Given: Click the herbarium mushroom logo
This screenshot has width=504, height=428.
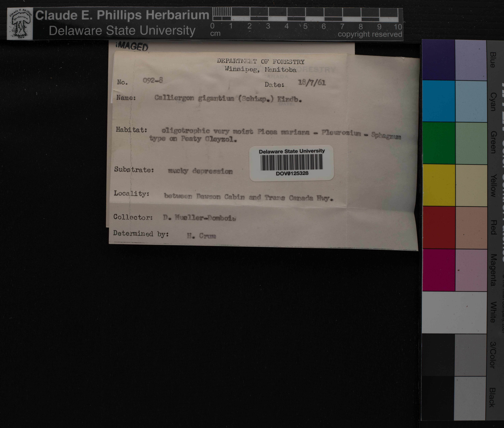Looking at the screenshot, I should 20,24.
